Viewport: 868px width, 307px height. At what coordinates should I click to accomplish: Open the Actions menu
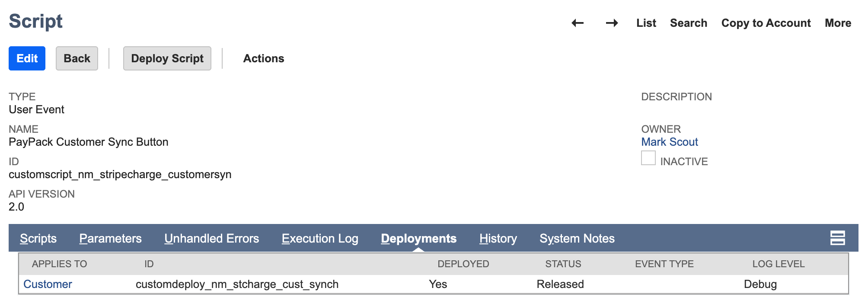pyautogui.click(x=263, y=58)
